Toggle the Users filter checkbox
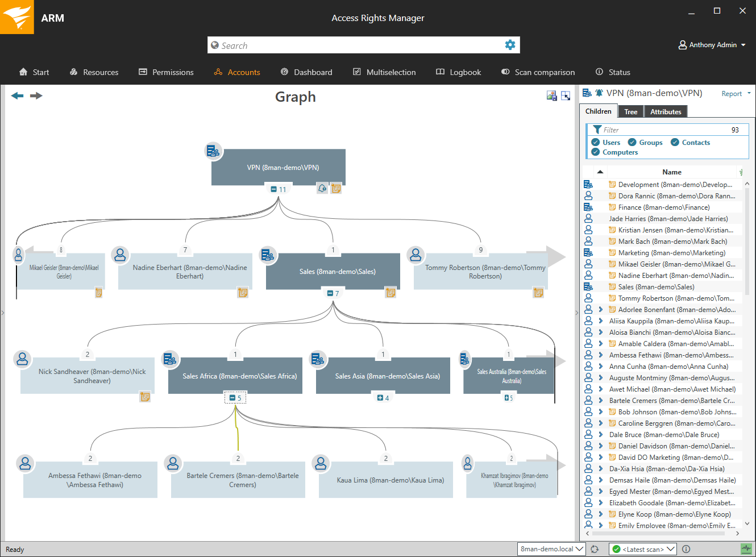Image resolution: width=756 pixels, height=557 pixels. [596, 142]
